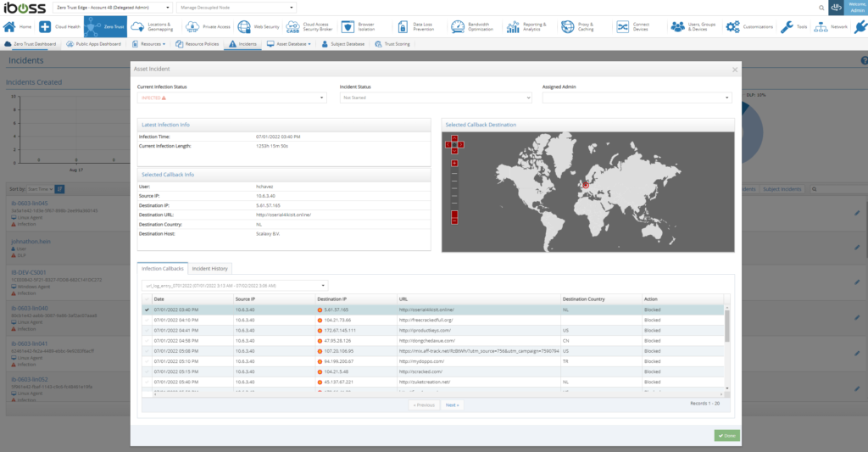The width and height of the screenshot is (868, 452).
Task: Switch to the Infection Callbacks tab
Action: pyautogui.click(x=162, y=268)
